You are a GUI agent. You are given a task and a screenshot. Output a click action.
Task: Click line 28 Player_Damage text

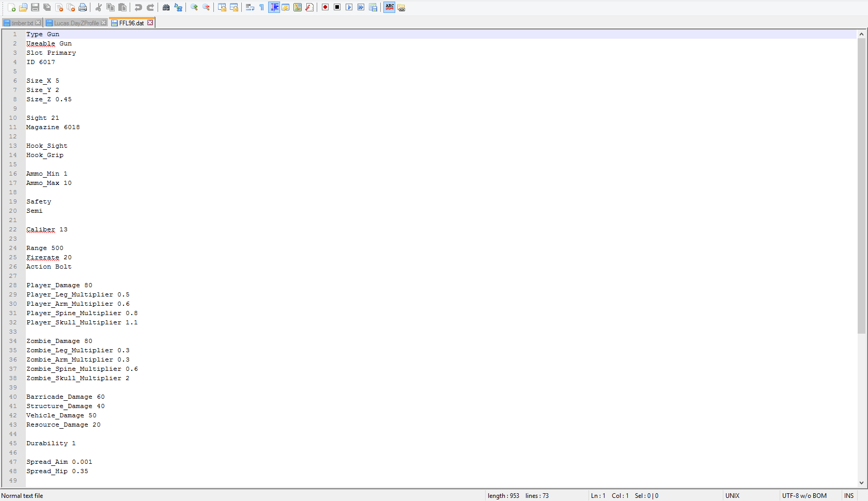pyautogui.click(x=53, y=285)
